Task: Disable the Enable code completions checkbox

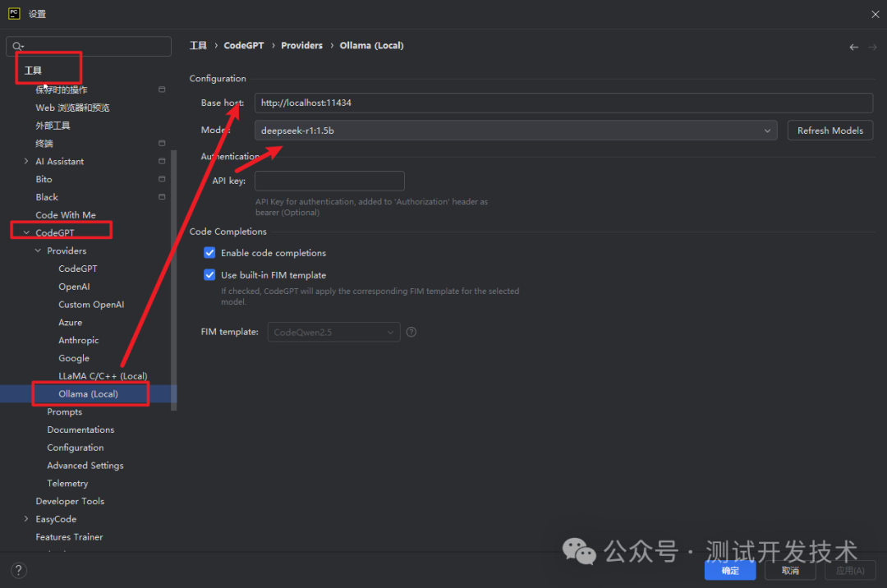Action: pos(209,253)
